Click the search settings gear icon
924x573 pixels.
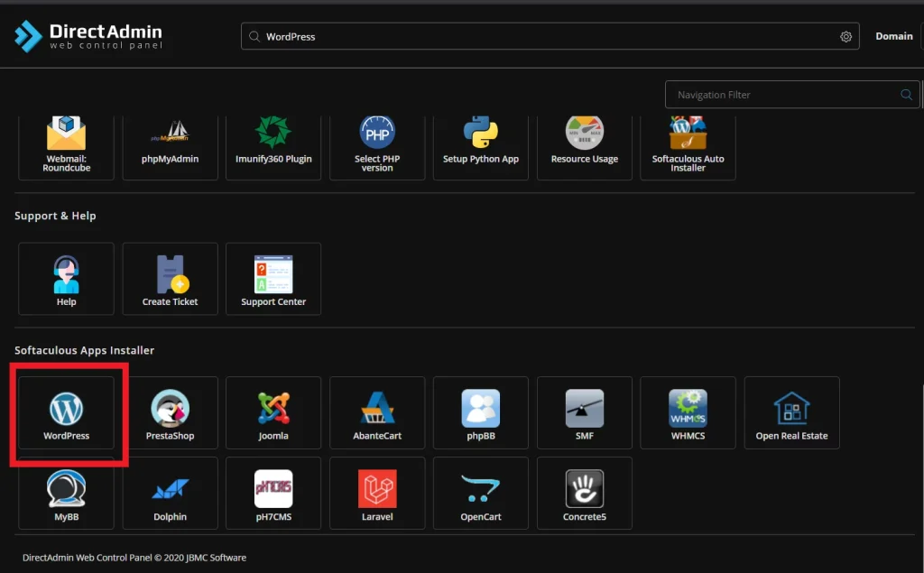coord(845,37)
